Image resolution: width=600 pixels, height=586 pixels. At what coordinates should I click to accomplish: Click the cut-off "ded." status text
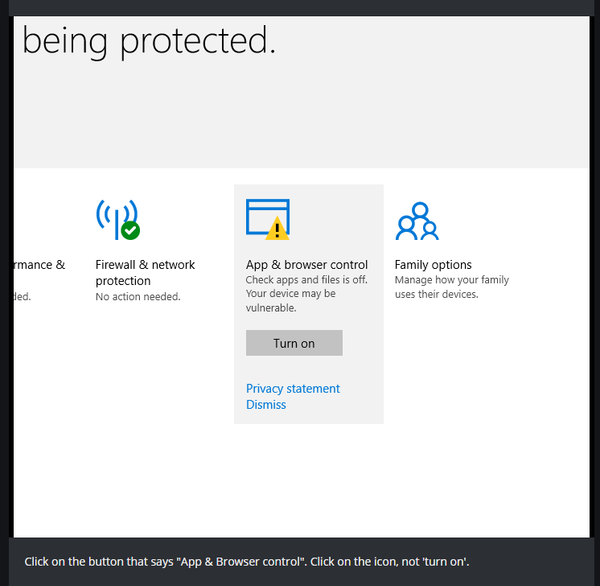tap(23, 297)
